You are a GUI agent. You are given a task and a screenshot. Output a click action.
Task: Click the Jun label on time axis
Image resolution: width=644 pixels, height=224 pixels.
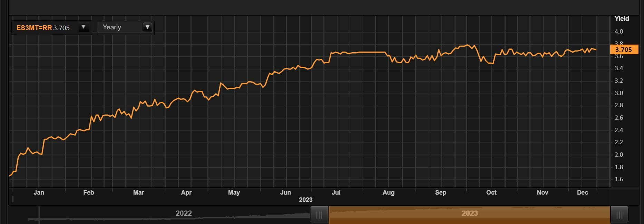285,193
